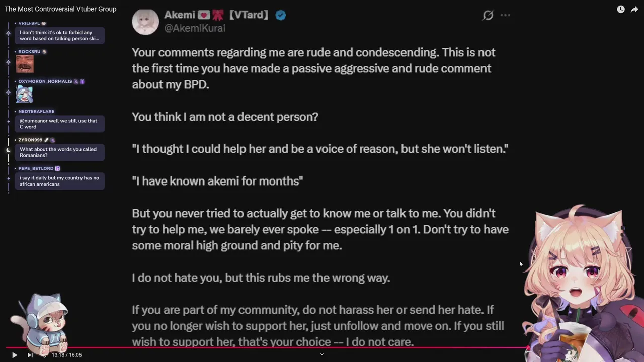Click the blue verified badge beside Akemi
The image size is (644, 362).
(x=281, y=15)
